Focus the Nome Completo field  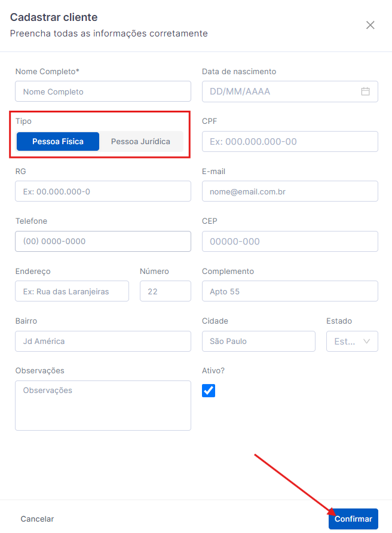103,92
